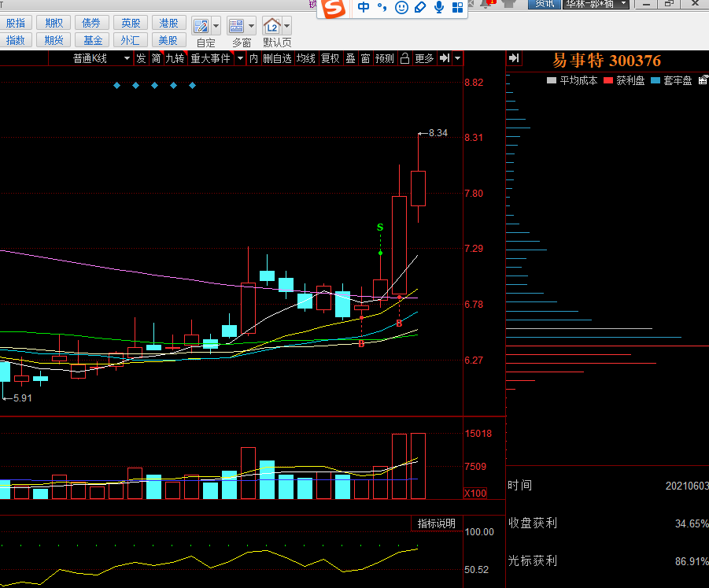Toggle Chinese input mode 中 icon
This screenshot has width=709, height=588.
click(364, 7)
